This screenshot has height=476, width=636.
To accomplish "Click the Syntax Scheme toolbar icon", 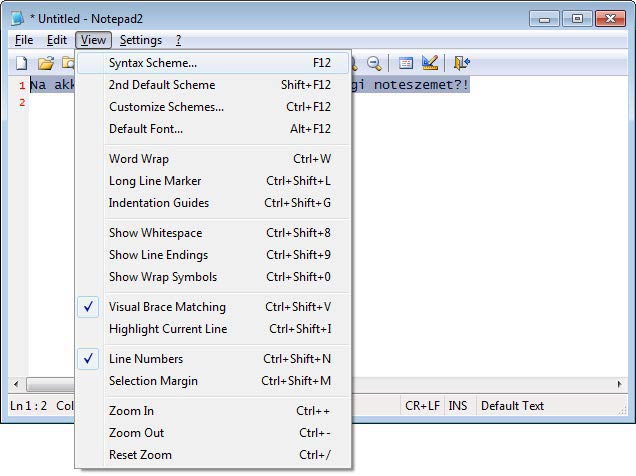I will (x=405, y=63).
